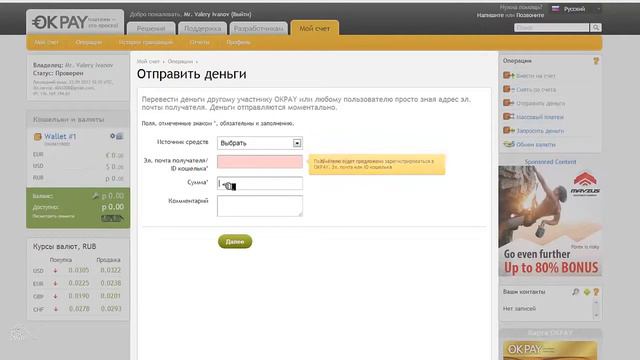Click the Russian flag icon
The width and height of the screenshot is (640, 360).
[x=556, y=8]
